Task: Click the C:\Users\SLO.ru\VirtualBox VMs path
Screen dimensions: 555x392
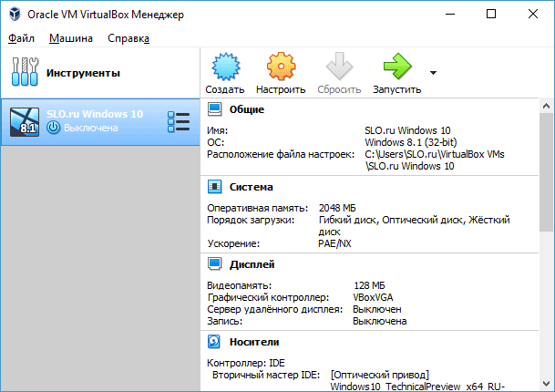Action: pyautogui.click(x=435, y=154)
